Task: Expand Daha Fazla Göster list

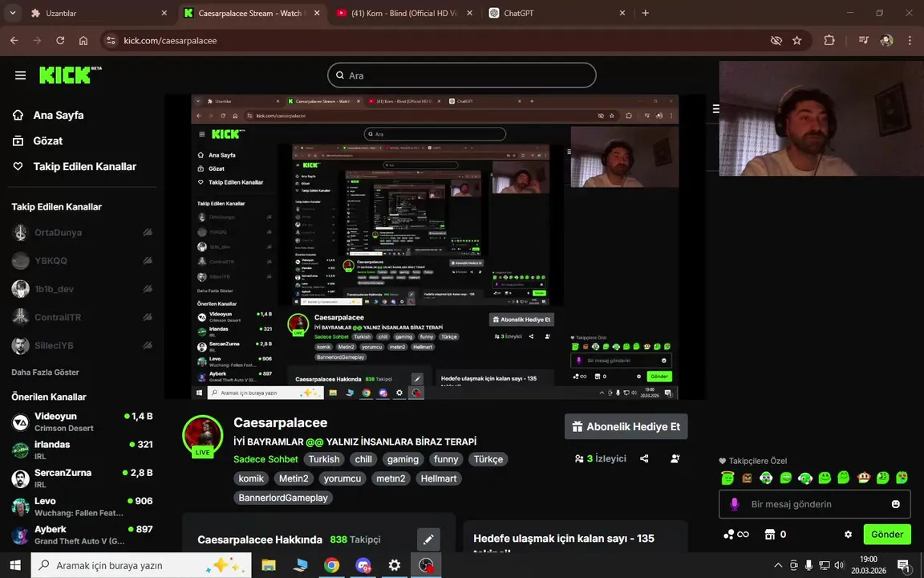Action: tap(46, 372)
